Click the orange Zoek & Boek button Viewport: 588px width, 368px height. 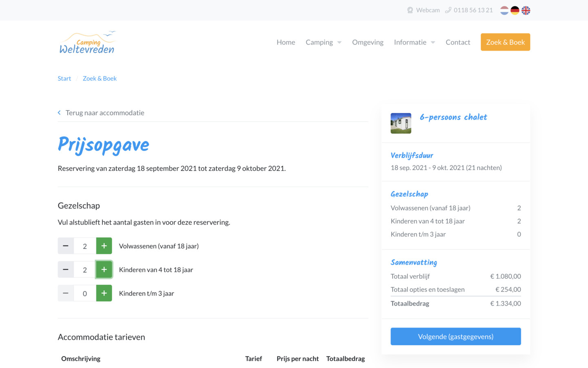tap(505, 42)
